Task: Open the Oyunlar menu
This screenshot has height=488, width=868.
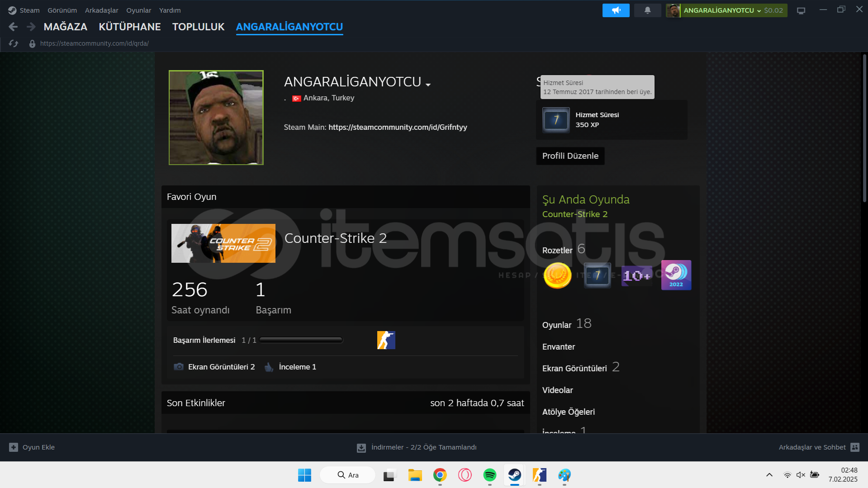Action: (138, 10)
